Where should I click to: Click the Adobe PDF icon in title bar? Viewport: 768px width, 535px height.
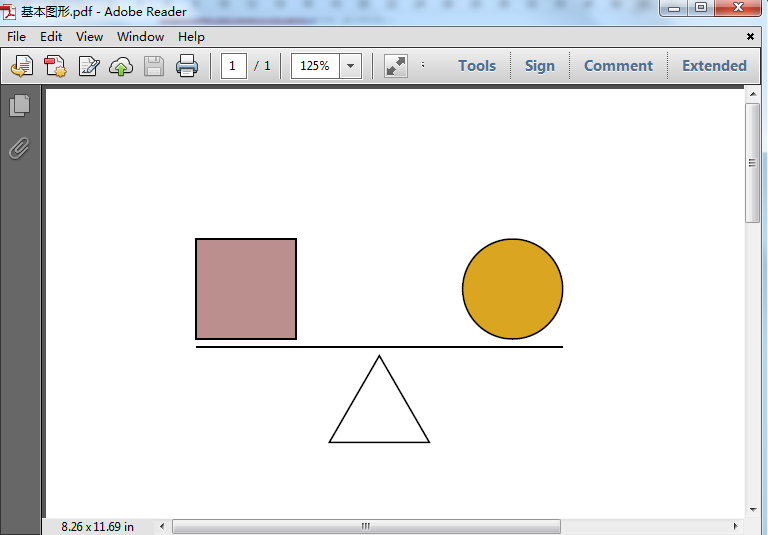8,11
